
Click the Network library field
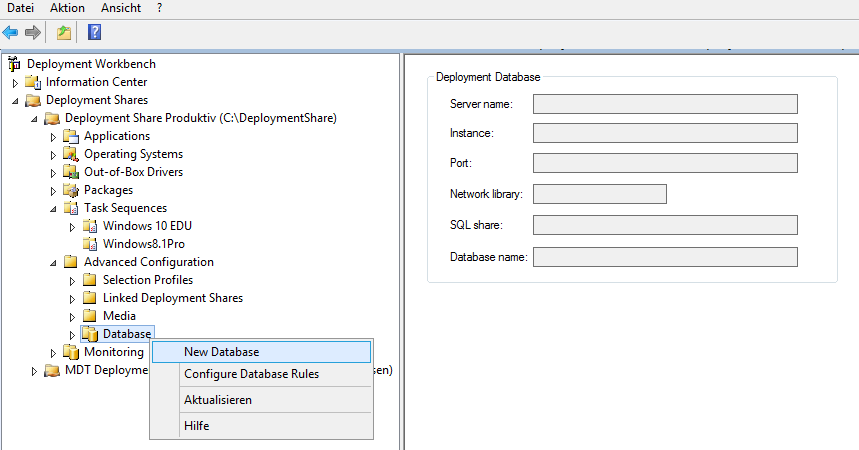599,194
